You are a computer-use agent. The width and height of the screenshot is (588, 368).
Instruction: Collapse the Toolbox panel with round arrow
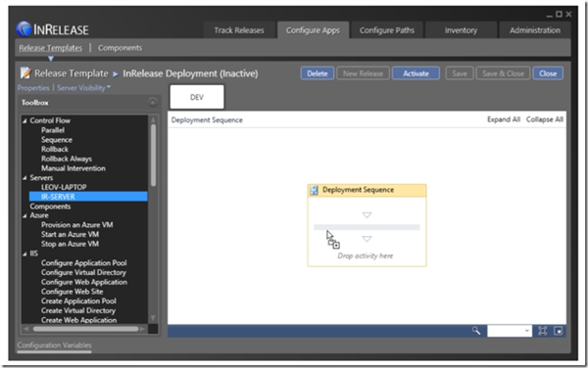(153, 102)
